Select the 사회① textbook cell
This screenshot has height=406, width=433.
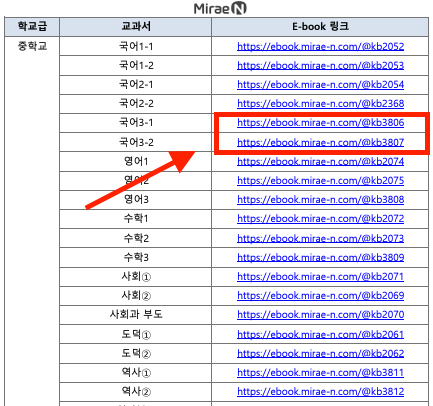point(136,276)
